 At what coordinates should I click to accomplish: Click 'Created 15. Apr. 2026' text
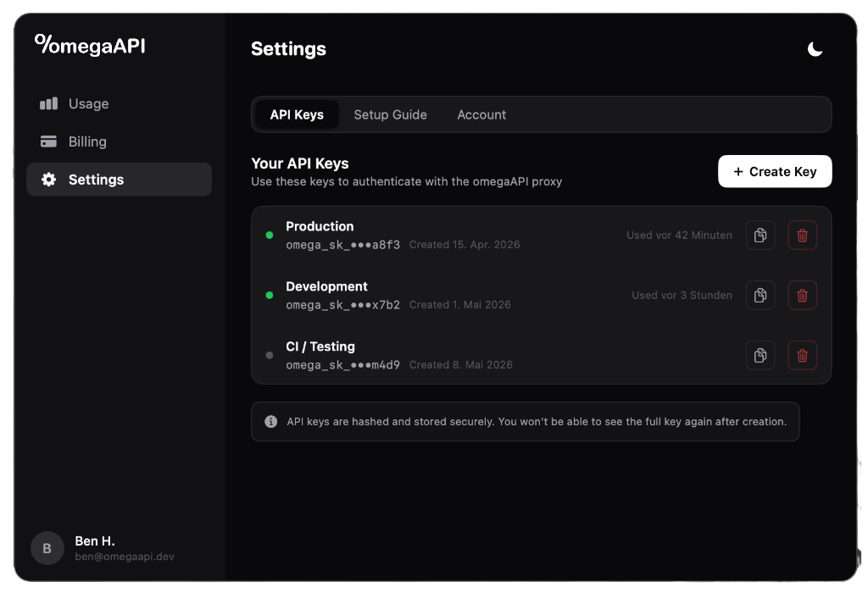[x=465, y=245]
